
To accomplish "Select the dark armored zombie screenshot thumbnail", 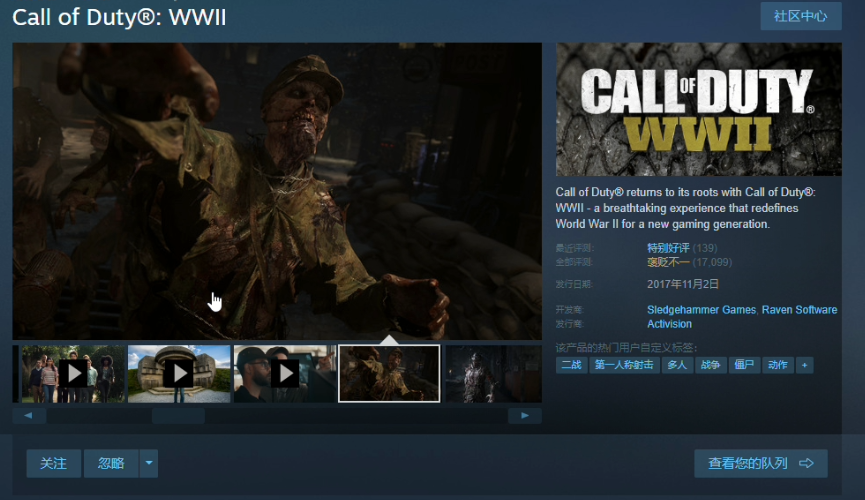I will pos(493,374).
